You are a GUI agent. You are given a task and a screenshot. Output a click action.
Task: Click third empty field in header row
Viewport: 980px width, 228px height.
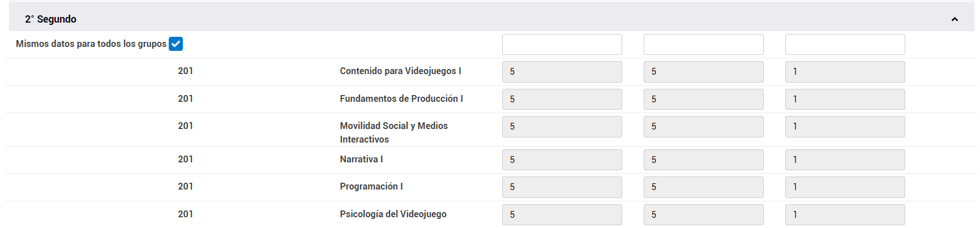[845, 45]
